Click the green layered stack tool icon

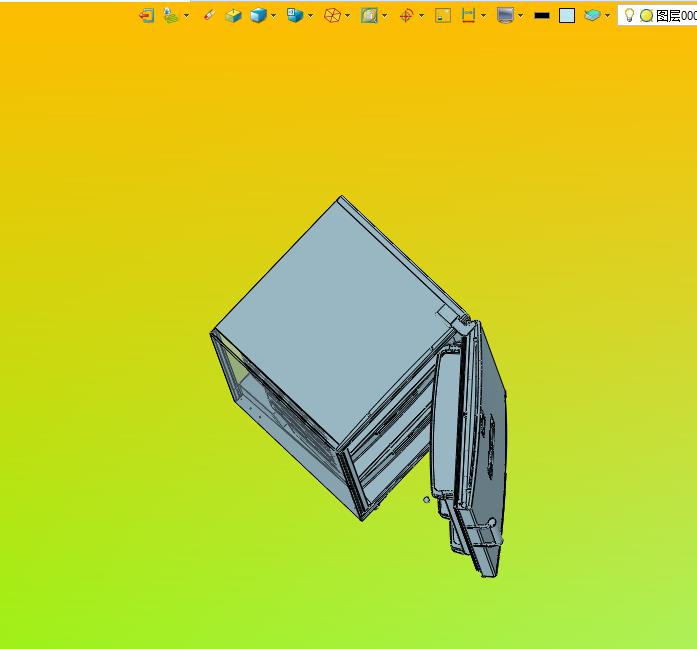[171, 16]
